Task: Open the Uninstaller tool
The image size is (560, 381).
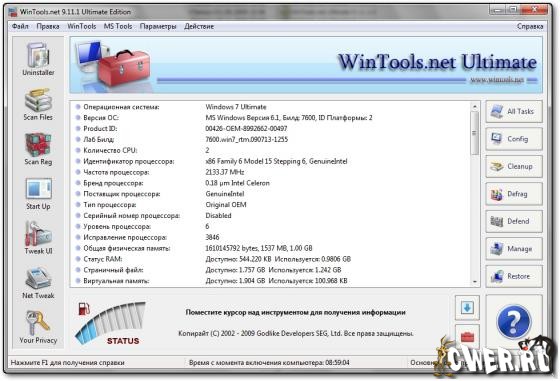Action: pos(38,59)
